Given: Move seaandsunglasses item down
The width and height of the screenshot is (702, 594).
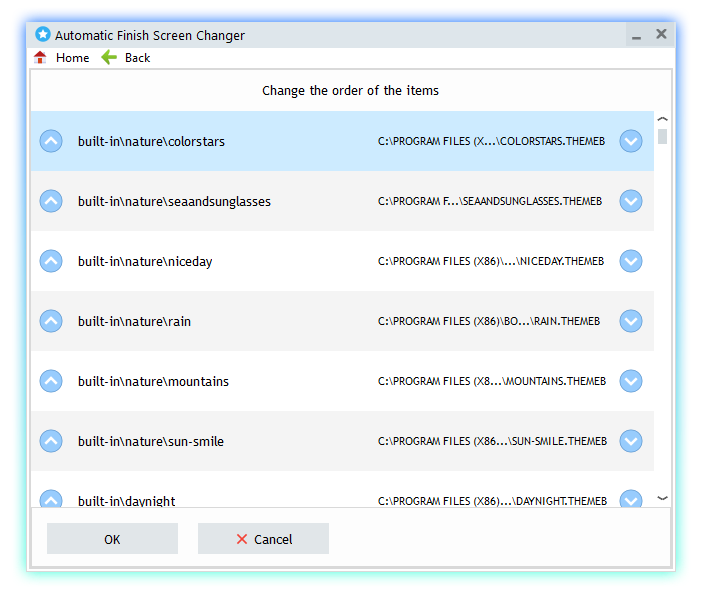Looking at the screenshot, I should [630, 201].
